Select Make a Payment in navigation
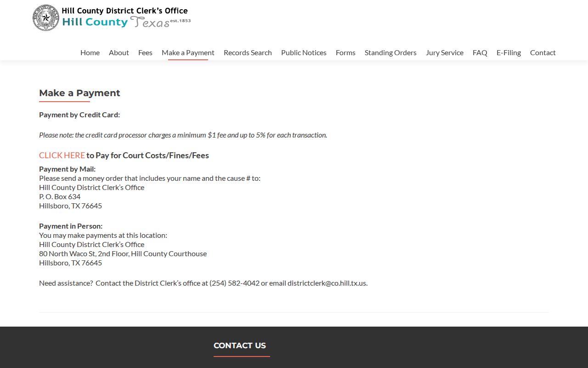Screen dimensions: 588x368 tap(188, 52)
